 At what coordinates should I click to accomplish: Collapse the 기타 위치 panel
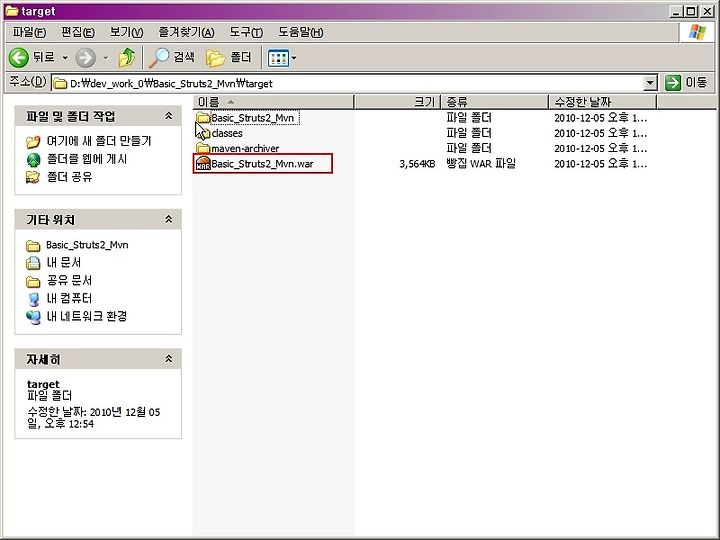[x=169, y=219]
